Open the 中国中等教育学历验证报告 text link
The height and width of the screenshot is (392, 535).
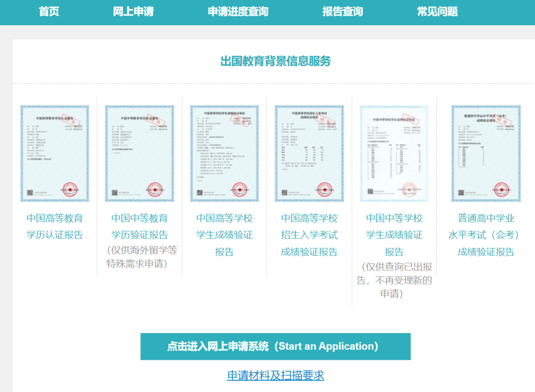[139, 227]
